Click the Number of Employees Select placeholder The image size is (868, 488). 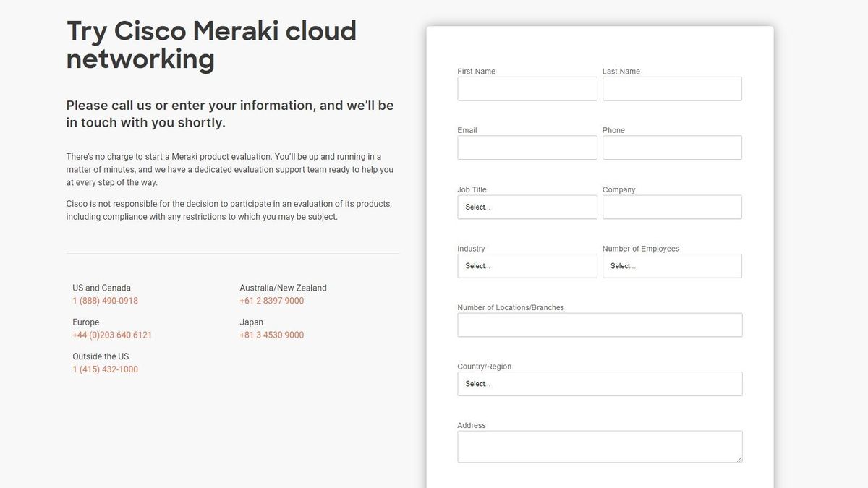point(623,265)
